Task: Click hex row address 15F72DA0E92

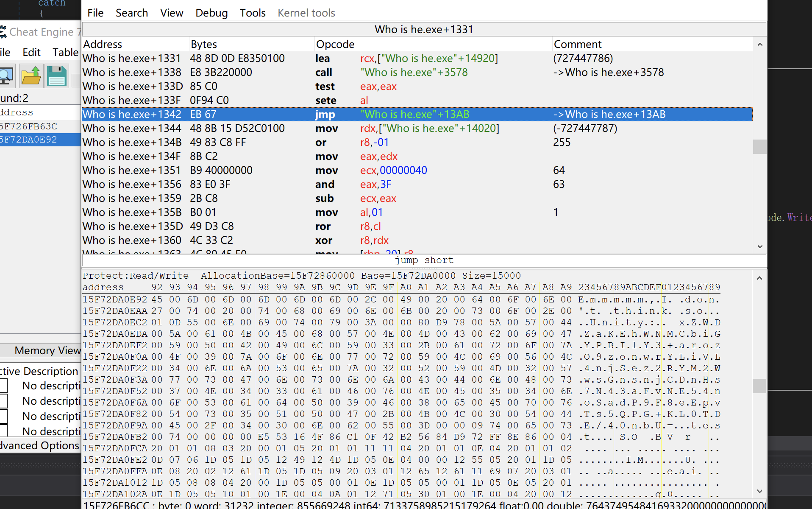Action: point(115,299)
